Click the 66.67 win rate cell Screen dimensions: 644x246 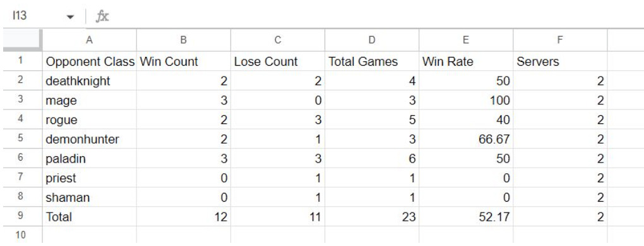[466, 139]
